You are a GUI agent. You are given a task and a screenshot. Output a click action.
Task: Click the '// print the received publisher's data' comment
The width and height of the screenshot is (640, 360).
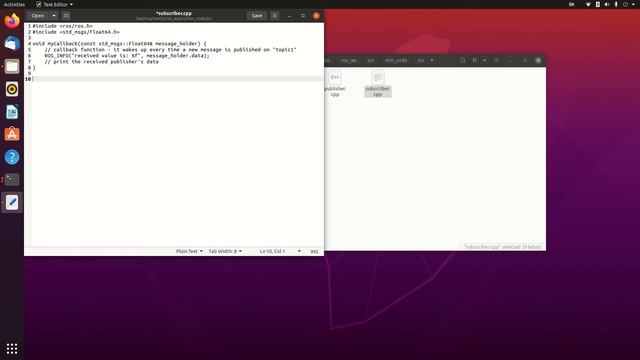click(x=101, y=62)
